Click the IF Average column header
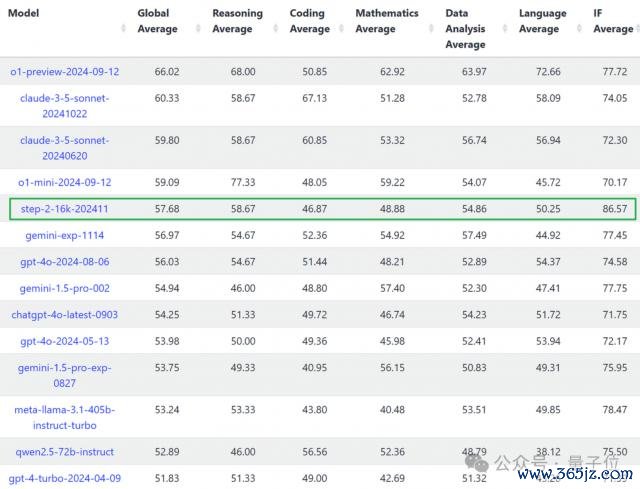This screenshot has height=489, width=640. [x=613, y=21]
